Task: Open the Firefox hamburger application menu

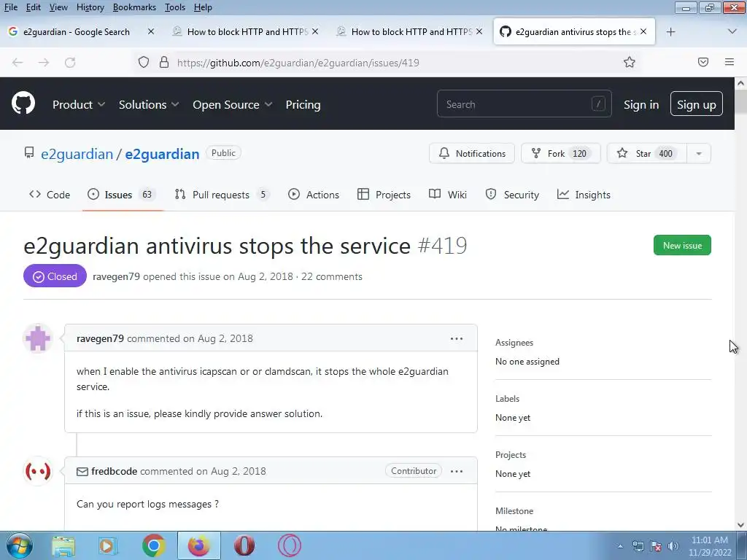Action: (x=729, y=62)
